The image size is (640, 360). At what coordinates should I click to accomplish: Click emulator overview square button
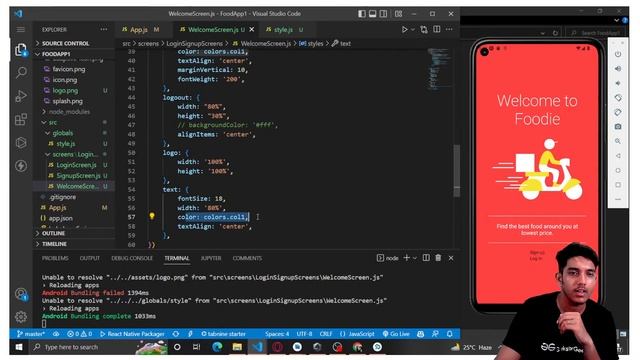click(x=618, y=185)
